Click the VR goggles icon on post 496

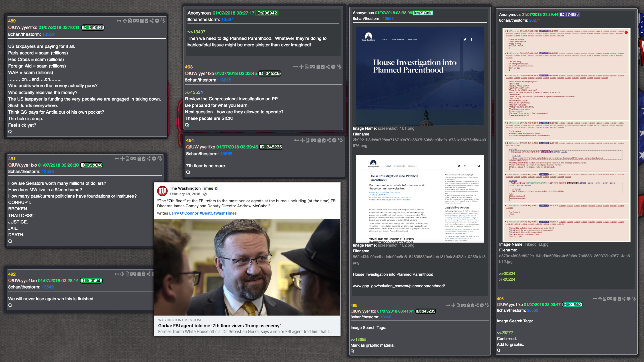[610, 299]
